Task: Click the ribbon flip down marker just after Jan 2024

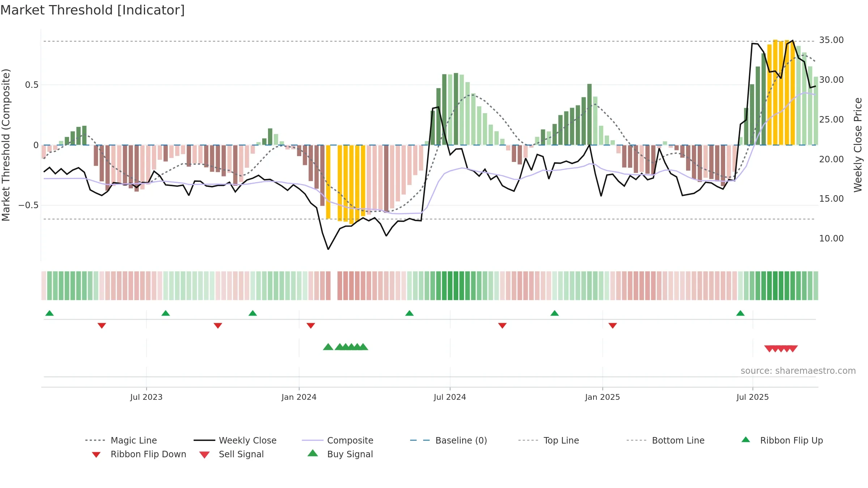Action: click(311, 326)
